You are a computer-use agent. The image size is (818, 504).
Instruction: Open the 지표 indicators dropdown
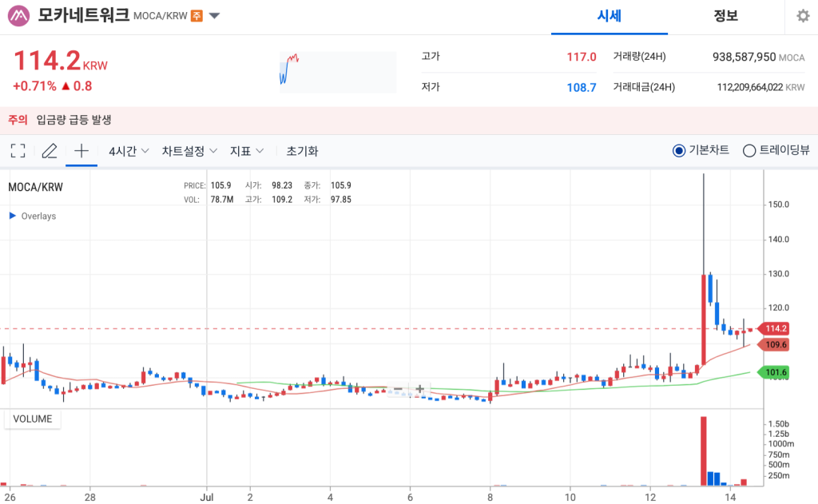(247, 151)
